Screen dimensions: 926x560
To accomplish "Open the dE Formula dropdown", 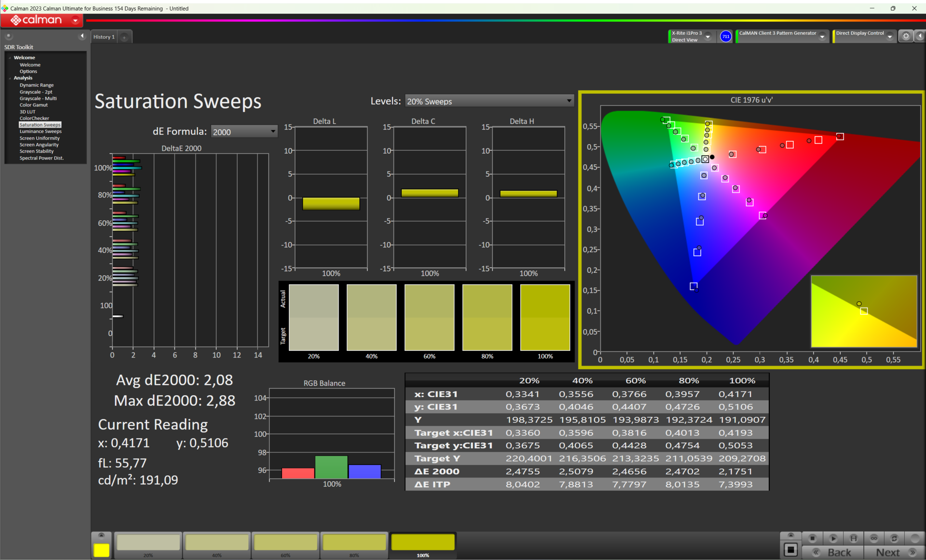I will click(244, 132).
